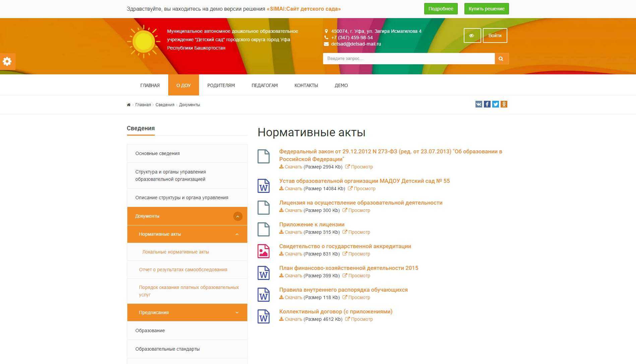Click the Odnoklassniki share icon
The height and width of the screenshot is (364, 636).
[x=504, y=104]
